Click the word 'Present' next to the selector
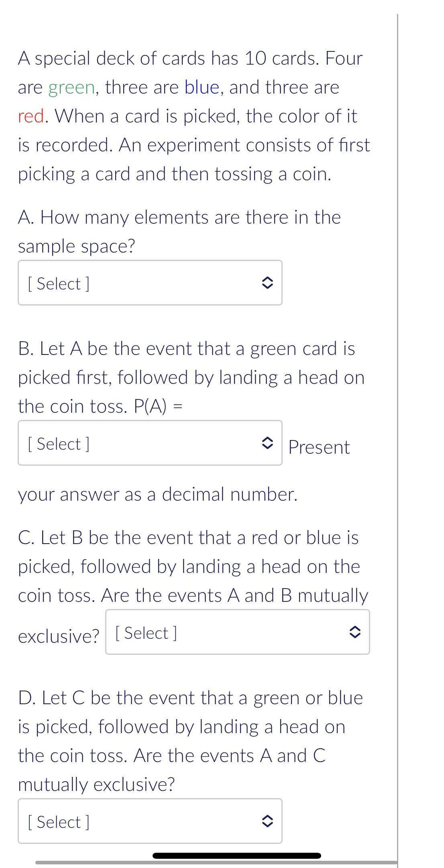444x868 pixels. click(x=319, y=447)
